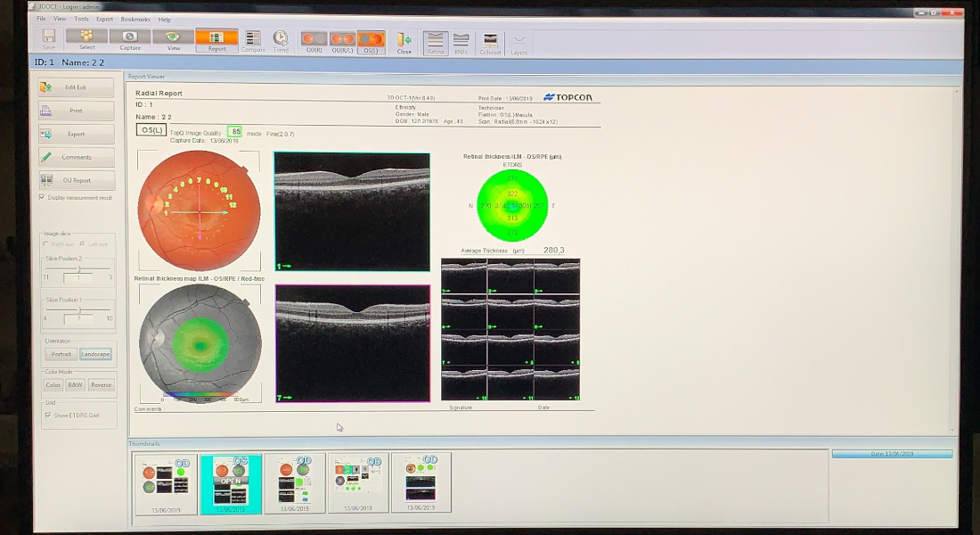Click the image quality value 85

coord(235,131)
